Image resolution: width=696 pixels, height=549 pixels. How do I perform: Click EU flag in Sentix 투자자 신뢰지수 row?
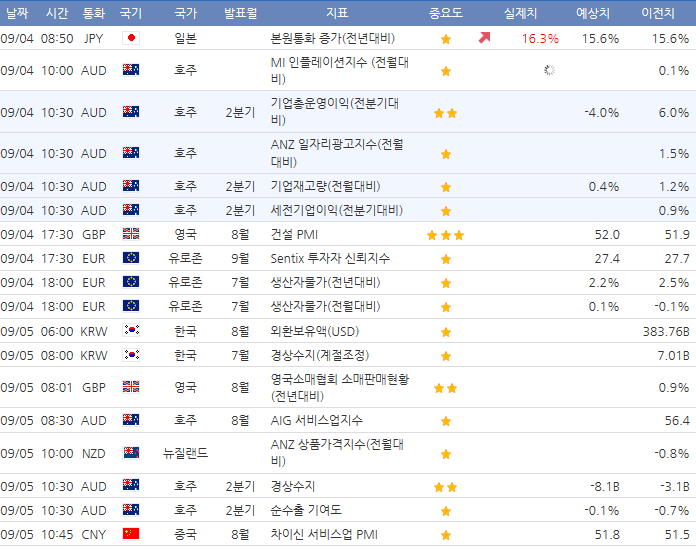(131, 258)
